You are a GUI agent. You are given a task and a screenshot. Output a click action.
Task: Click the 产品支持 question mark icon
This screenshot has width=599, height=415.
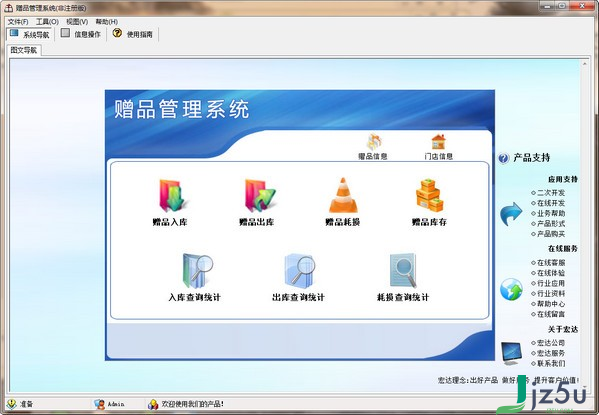coord(503,158)
